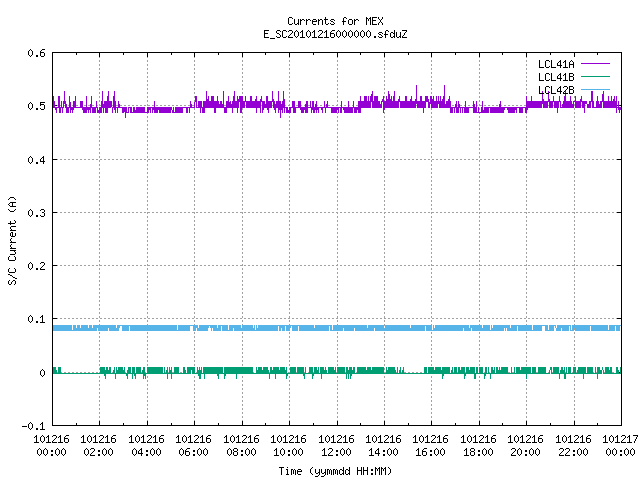
Task: Click the 0.4 y-axis tick value
Action: point(36,160)
